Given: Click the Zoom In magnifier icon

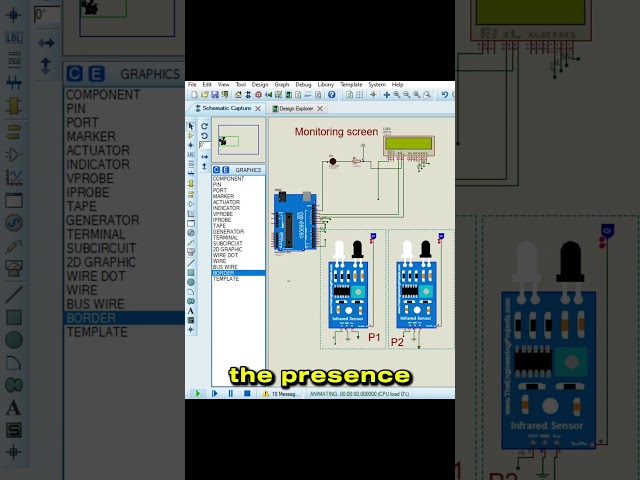Looking at the screenshot, I should [397, 95].
